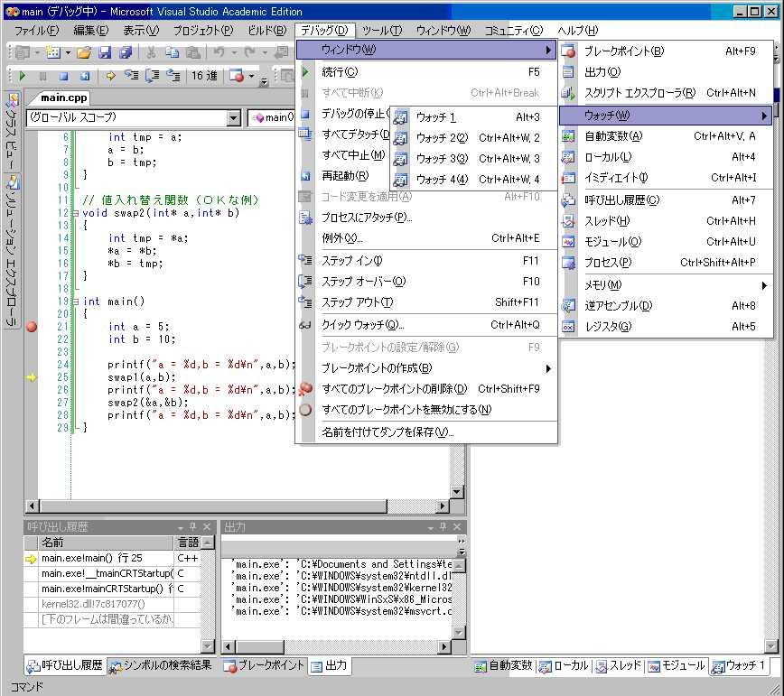The height and width of the screenshot is (696, 784).
Task: Collapse the swap2 function outline toggle
Action: click(76, 213)
